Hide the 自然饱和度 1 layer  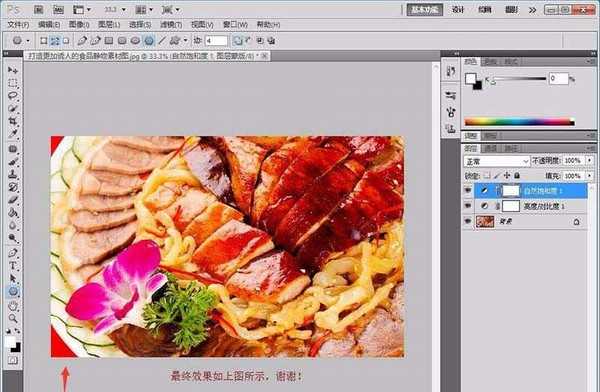pos(468,190)
